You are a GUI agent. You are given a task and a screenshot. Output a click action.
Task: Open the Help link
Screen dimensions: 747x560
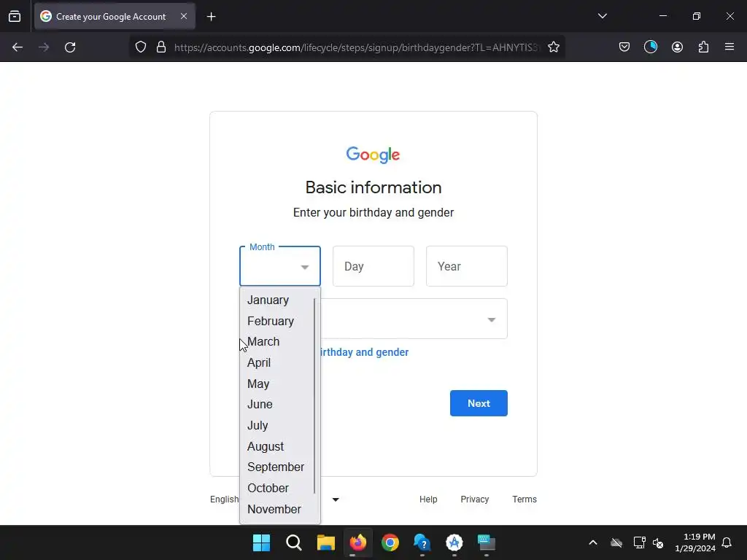click(x=428, y=499)
